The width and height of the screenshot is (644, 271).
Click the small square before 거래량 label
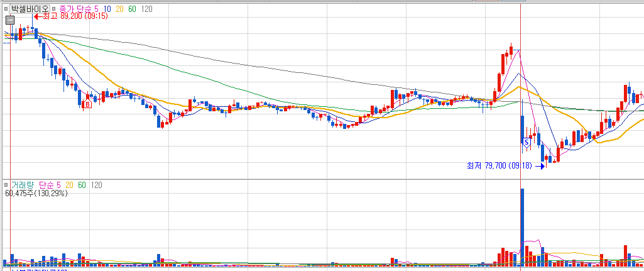point(6,185)
